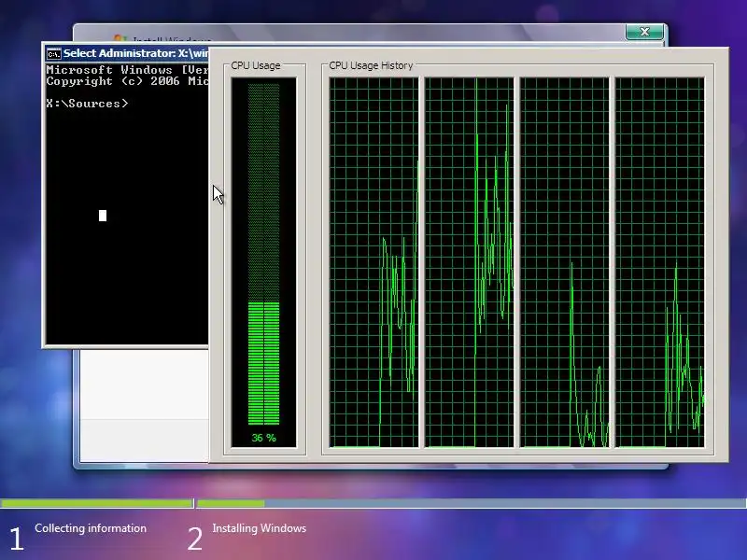Viewport: 747px width, 560px height.
Task: Click the Select Administrator title bar
Action: click(127, 53)
